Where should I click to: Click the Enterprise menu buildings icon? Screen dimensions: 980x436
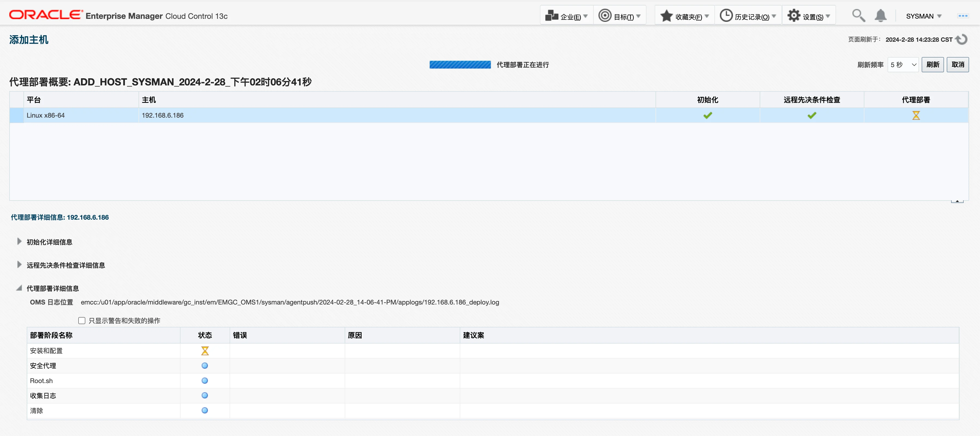[x=551, y=16]
